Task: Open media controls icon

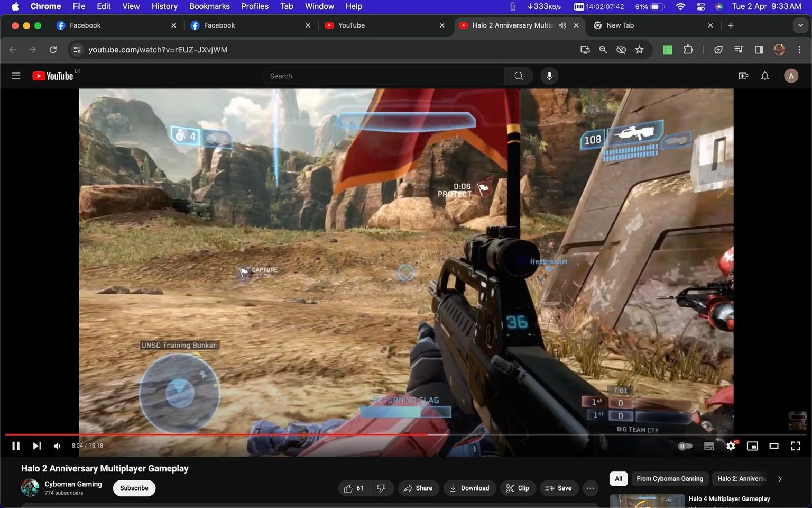Action: (739, 49)
